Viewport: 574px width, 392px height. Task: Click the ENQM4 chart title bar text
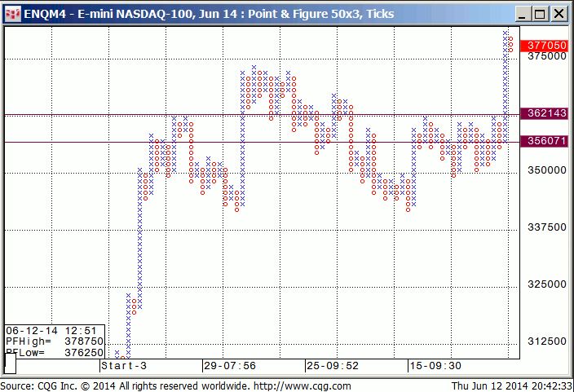[x=207, y=14]
